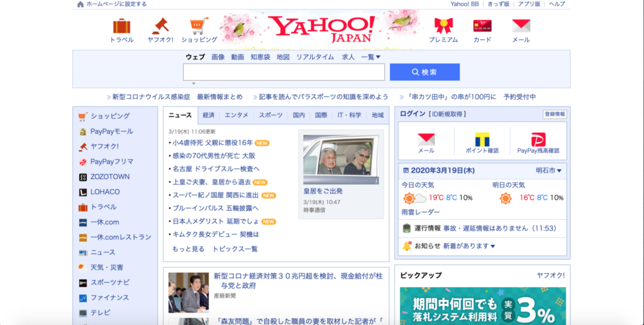Click train icon beside 運行情報
This screenshot has width=644, height=325.
407,228
